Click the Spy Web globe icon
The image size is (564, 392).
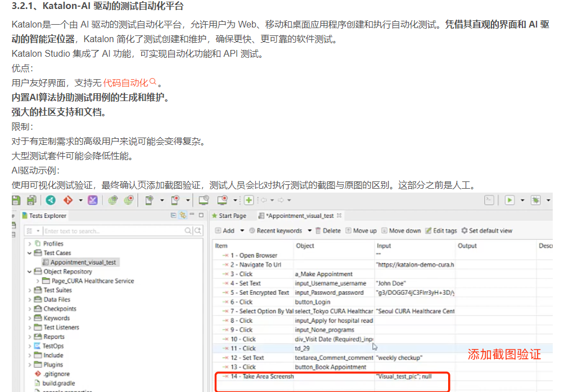click(x=112, y=200)
